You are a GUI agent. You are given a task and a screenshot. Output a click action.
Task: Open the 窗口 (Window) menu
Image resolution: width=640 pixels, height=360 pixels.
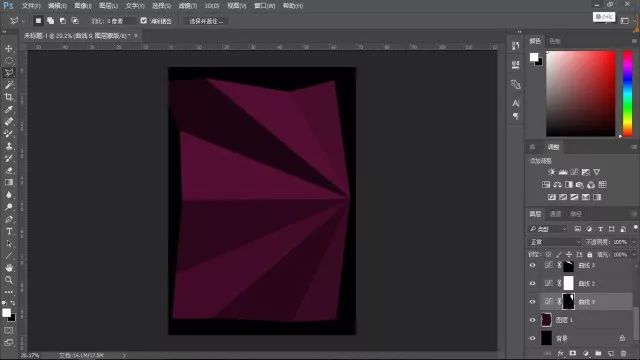tap(264, 6)
